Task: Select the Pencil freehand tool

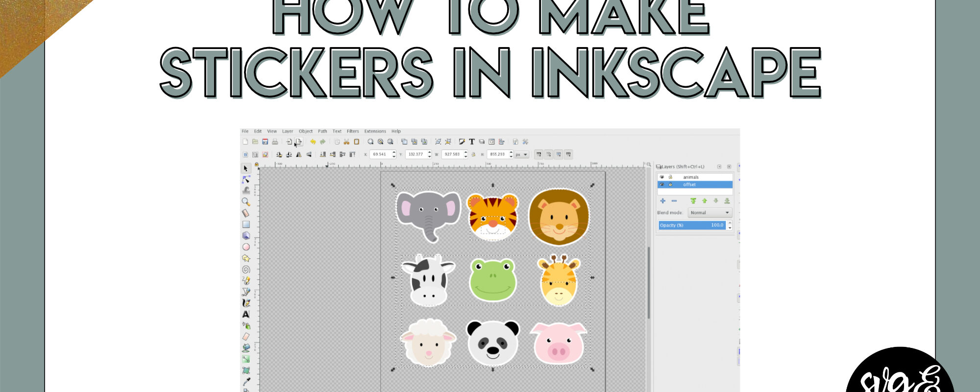Action: click(x=246, y=281)
